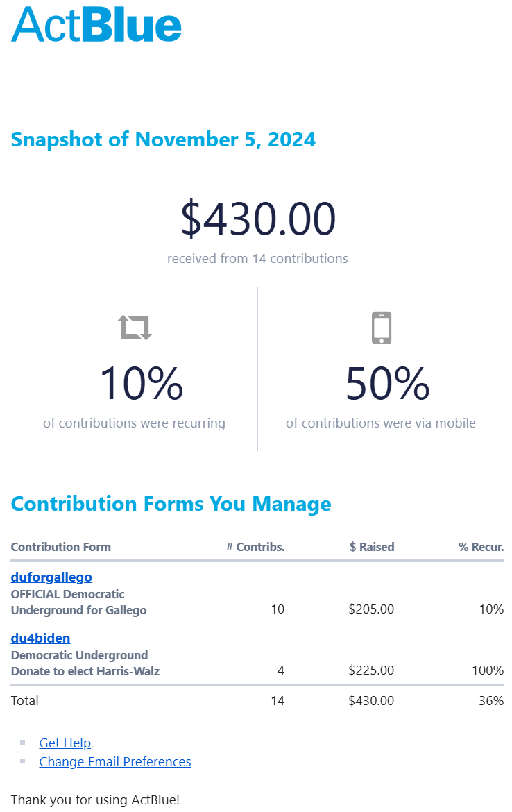This screenshot has width=512, height=812.
Task: Open the du4biden contribution form link
Action: [x=40, y=638]
